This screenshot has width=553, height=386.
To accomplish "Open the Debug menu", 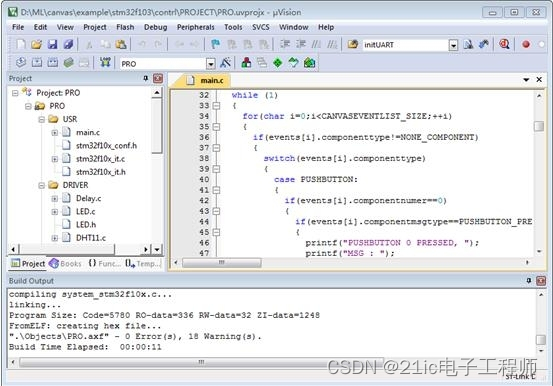I will 156,27.
